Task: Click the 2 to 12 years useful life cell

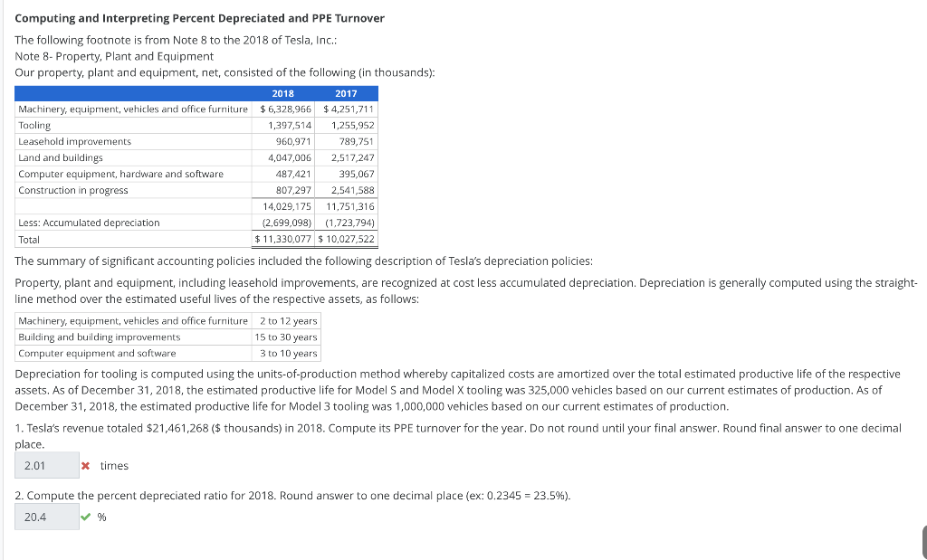Action: (286, 320)
